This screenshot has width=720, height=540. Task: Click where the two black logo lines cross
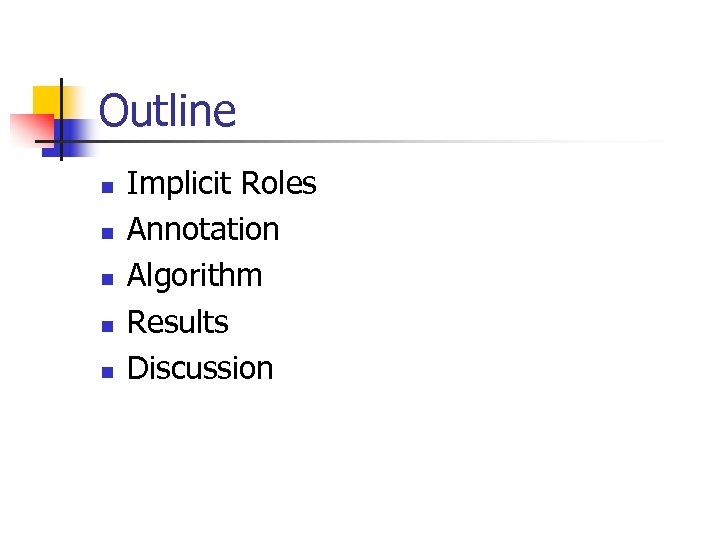pyautogui.click(x=60, y=142)
